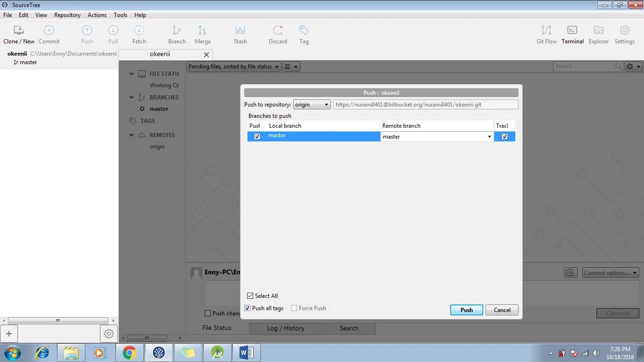This screenshot has height=362, width=644.
Task: Collapse the FILE STATUS section
Action: click(132, 74)
